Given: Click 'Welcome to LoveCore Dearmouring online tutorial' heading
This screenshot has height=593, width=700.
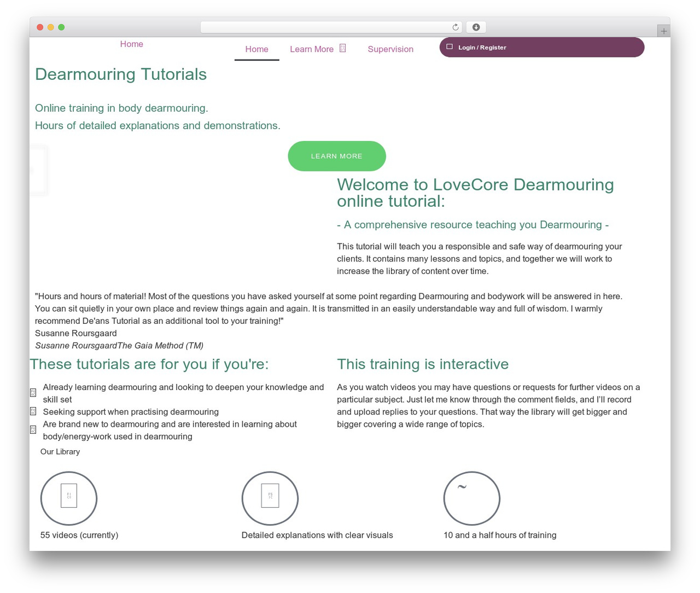Looking at the screenshot, I should tap(476, 193).
